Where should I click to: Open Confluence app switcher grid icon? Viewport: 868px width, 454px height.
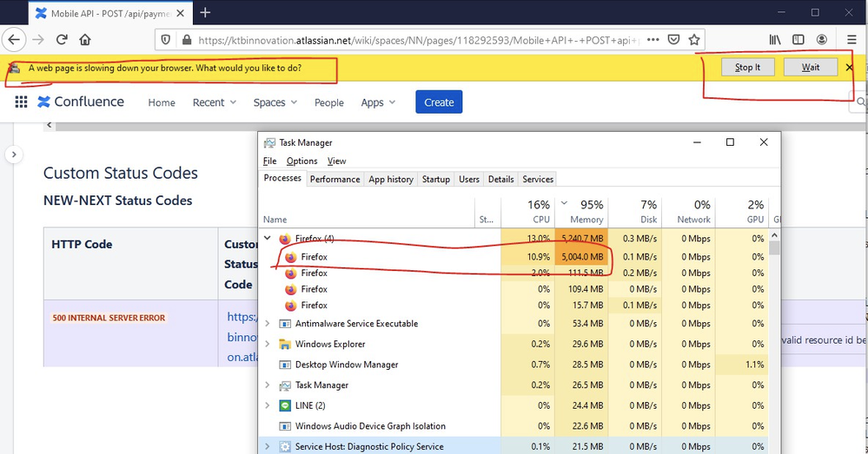click(x=21, y=102)
